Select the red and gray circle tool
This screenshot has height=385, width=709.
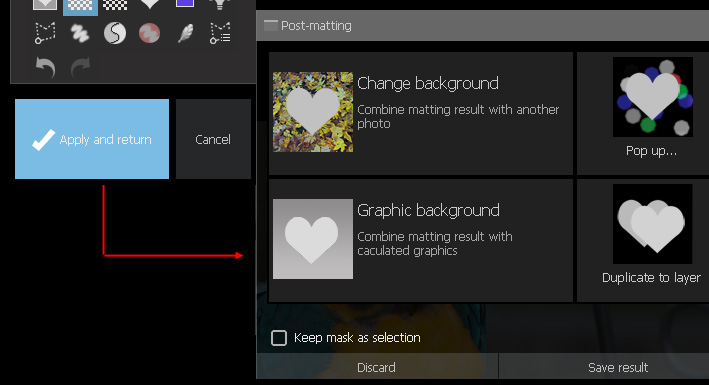click(x=150, y=33)
